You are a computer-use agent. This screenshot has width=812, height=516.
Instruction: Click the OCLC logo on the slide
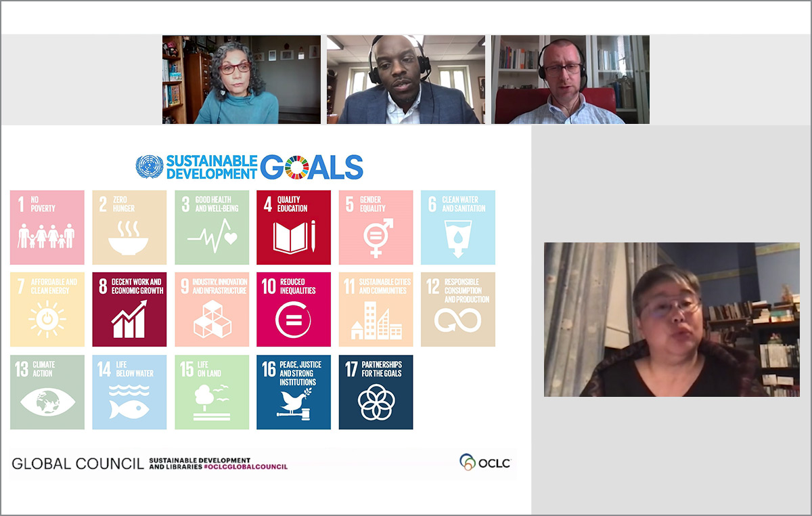484,463
